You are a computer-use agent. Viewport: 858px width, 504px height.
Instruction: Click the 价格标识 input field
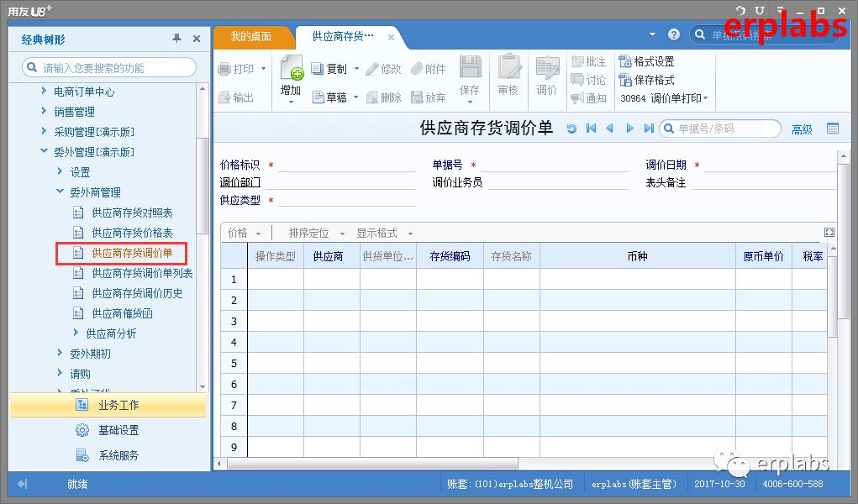[x=347, y=165]
